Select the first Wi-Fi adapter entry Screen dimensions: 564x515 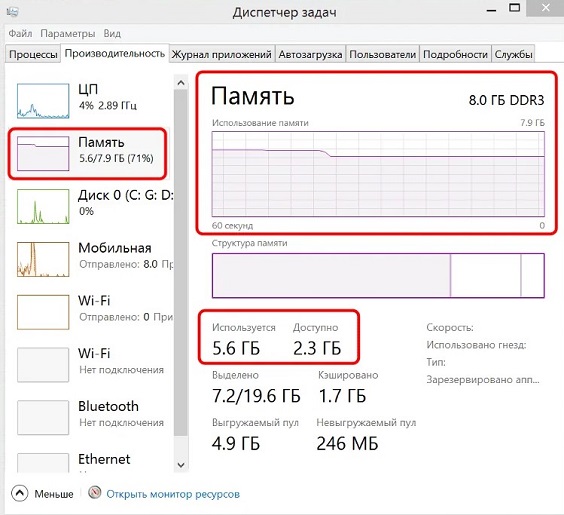(90, 311)
